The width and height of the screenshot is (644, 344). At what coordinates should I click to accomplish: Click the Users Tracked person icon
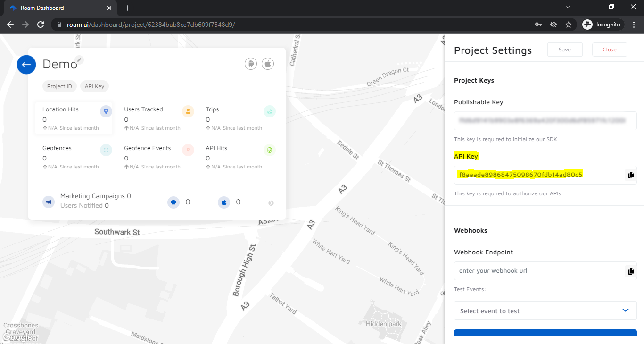click(x=188, y=111)
